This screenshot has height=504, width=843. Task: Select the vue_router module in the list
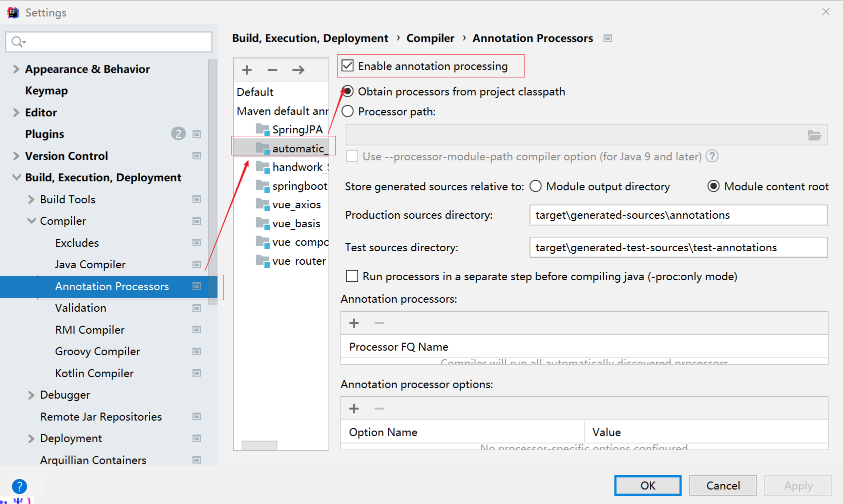coord(298,261)
